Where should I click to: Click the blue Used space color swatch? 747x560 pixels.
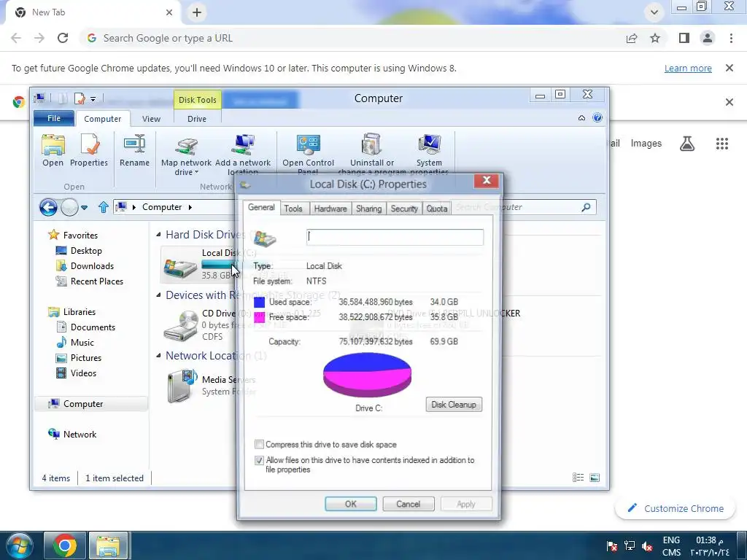pyautogui.click(x=259, y=302)
